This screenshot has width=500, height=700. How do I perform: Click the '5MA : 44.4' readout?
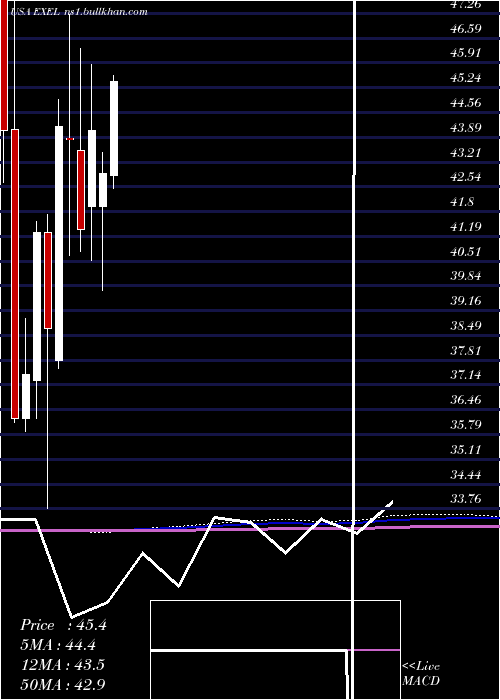[58, 645]
